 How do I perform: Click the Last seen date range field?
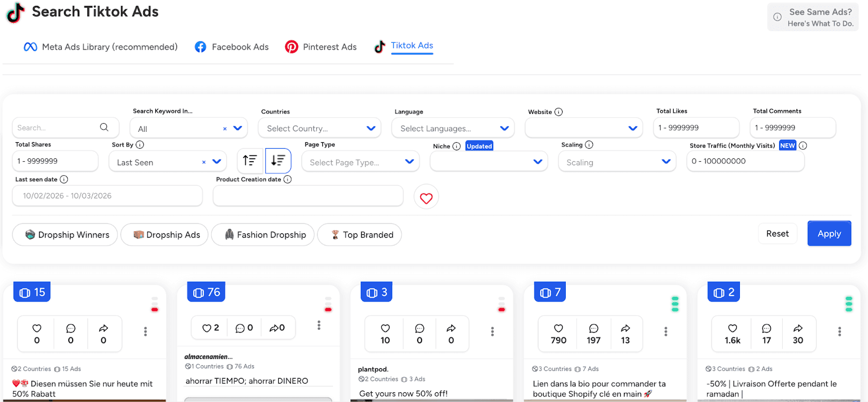click(x=107, y=196)
